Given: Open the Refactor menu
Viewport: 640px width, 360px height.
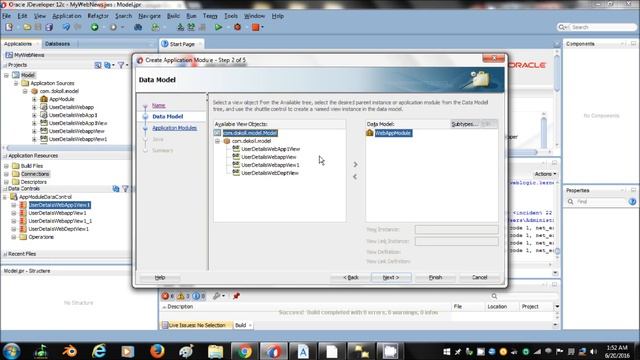Looking at the screenshot, I should click(98, 16).
